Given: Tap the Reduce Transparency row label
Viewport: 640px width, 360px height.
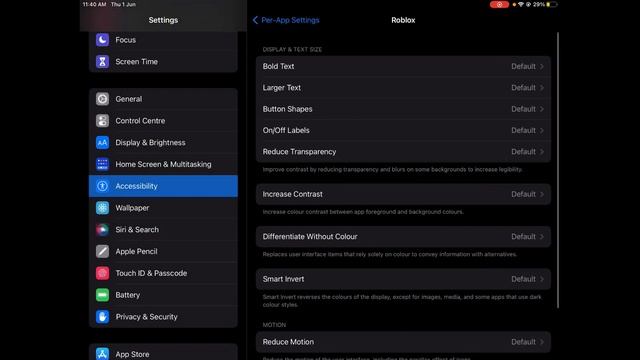Looking at the screenshot, I should [299, 151].
